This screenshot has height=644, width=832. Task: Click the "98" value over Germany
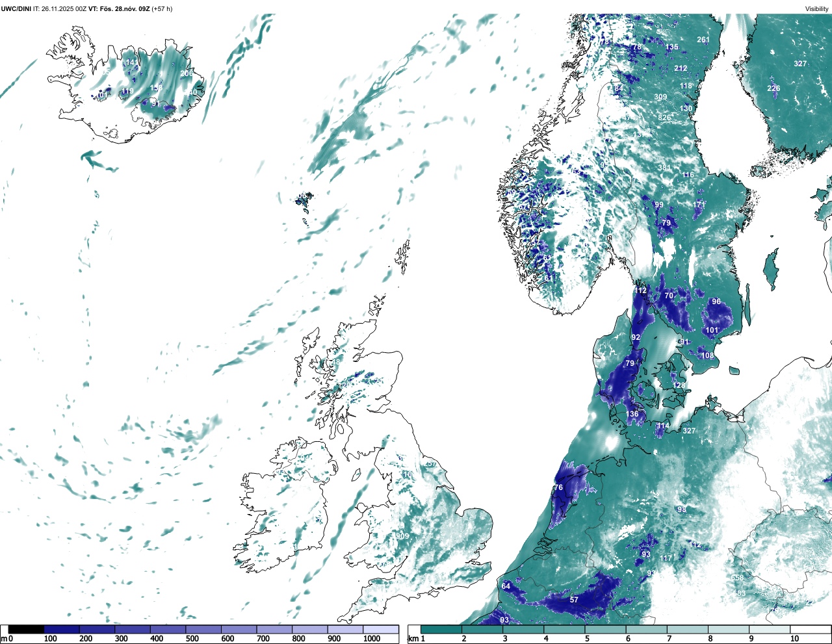[682, 509]
